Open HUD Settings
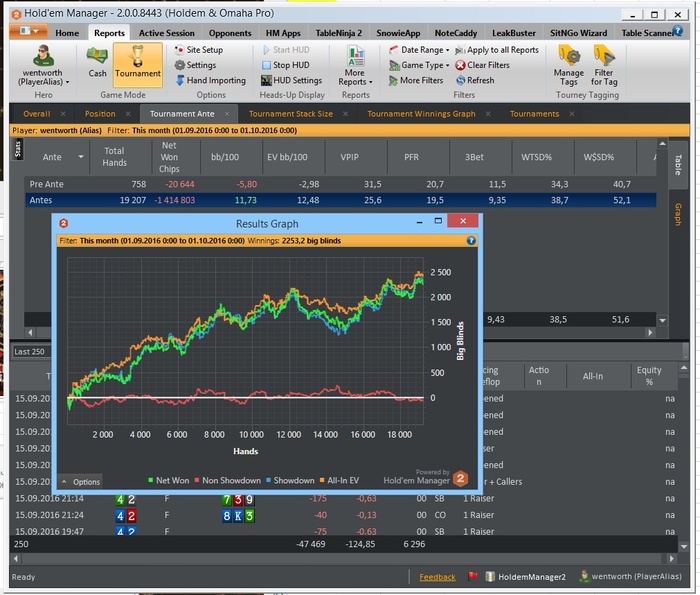 pos(292,80)
